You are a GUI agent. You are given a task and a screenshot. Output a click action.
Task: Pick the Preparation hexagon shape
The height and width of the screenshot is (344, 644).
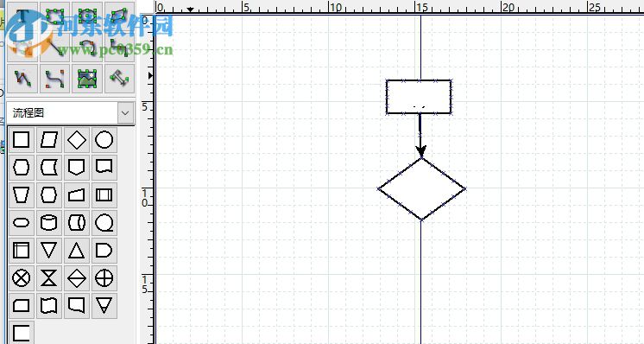click(49, 194)
